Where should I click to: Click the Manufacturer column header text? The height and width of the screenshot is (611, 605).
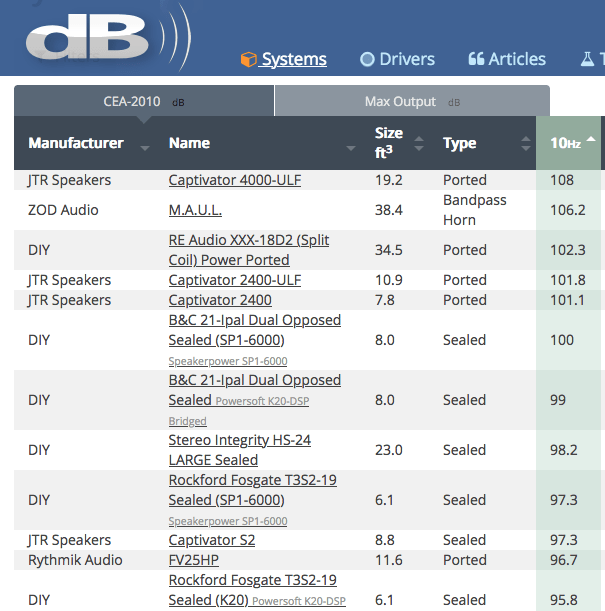pyautogui.click(x=76, y=143)
